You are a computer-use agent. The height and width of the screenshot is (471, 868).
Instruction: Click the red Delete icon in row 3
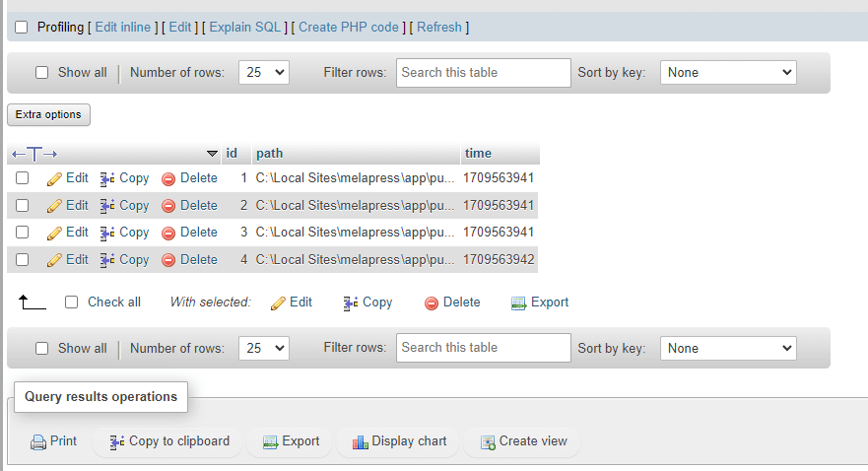click(168, 233)
